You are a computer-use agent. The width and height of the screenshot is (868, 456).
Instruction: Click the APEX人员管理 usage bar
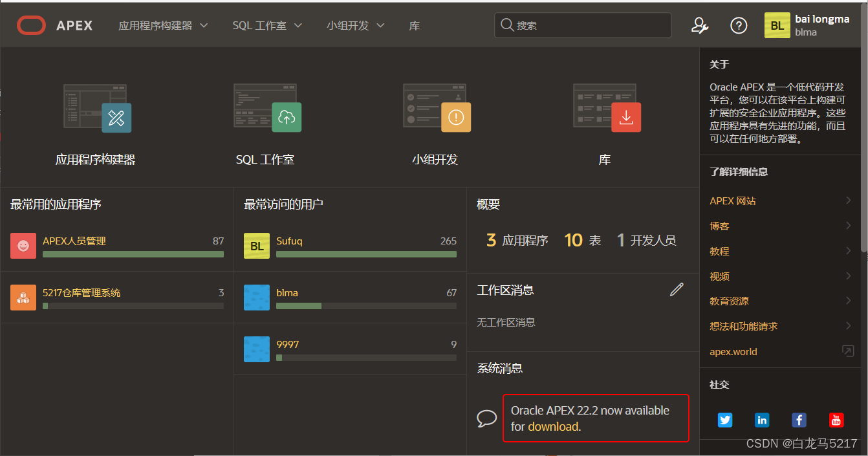pyautogui.click(x=133, y=254)
